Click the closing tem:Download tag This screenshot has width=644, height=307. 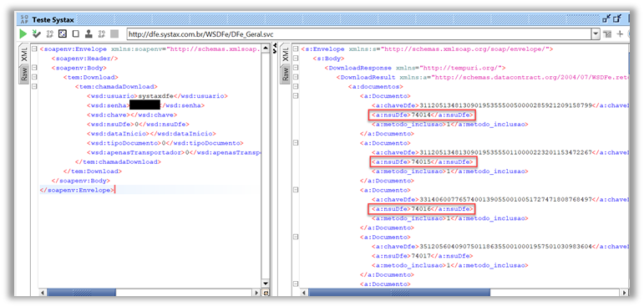pyautogui.click(x=93, y=171)
